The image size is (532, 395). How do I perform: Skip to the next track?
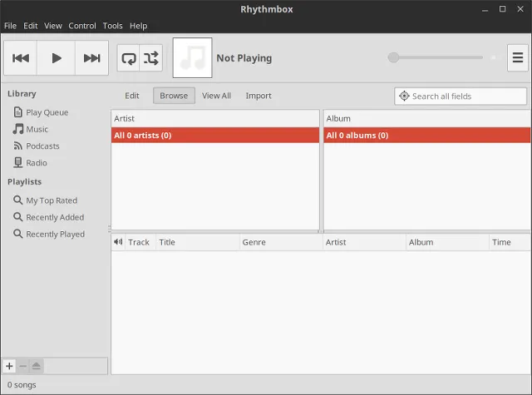click(x=91, y=58)
